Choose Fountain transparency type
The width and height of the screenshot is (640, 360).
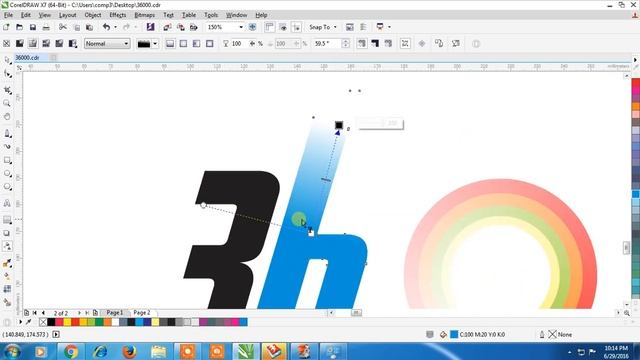tap(33, 43)
